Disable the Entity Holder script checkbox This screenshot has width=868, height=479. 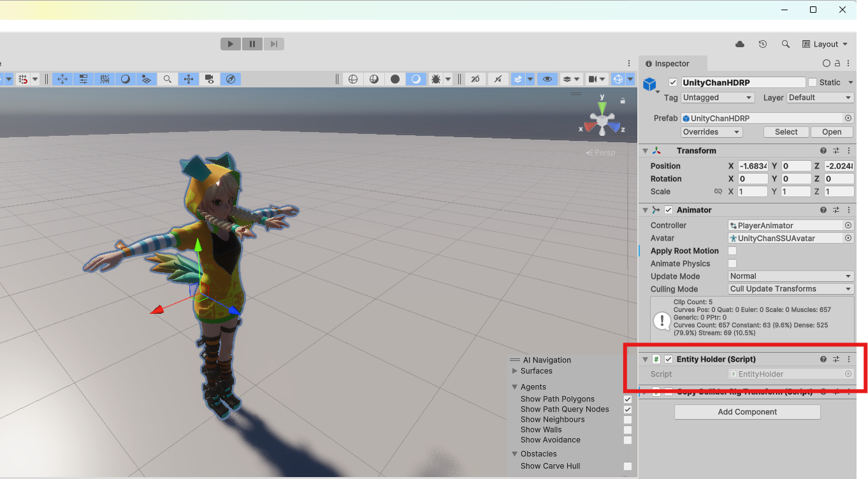tap(669, 359)
